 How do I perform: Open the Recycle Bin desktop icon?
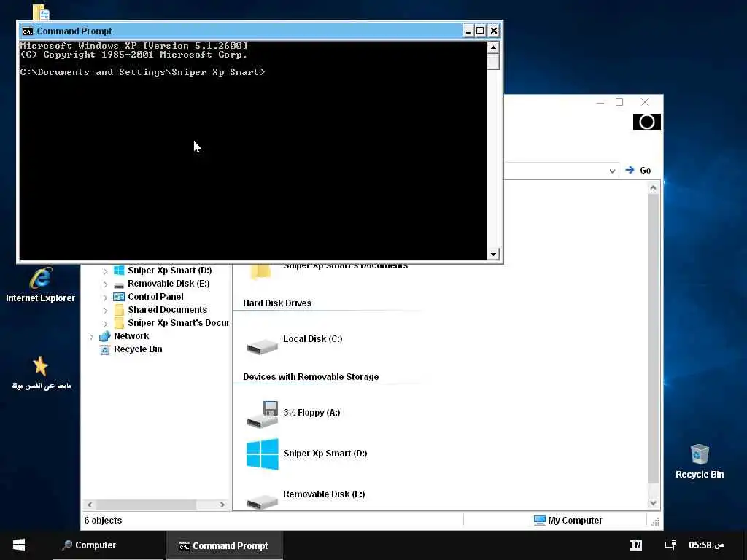coord(700,461)
